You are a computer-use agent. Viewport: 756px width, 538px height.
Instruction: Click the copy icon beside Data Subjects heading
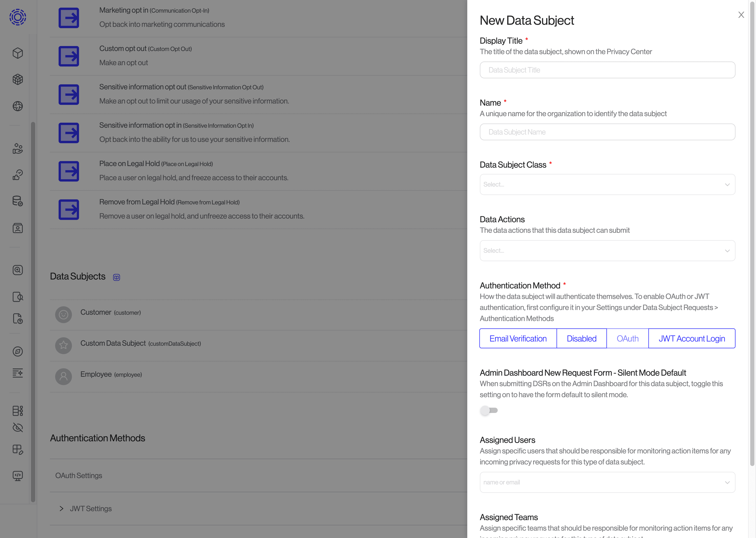tap(116, 277)
